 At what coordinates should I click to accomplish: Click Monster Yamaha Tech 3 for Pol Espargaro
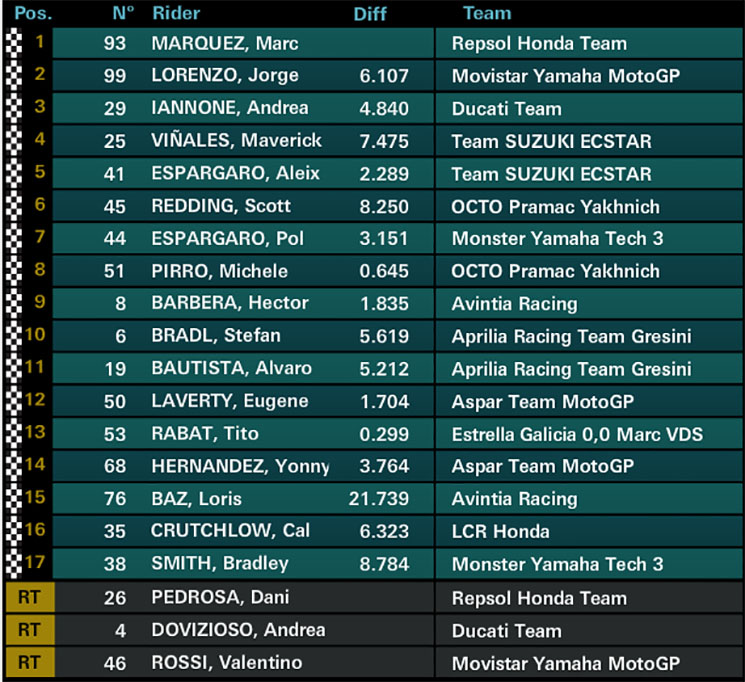(x=557, y=239)
